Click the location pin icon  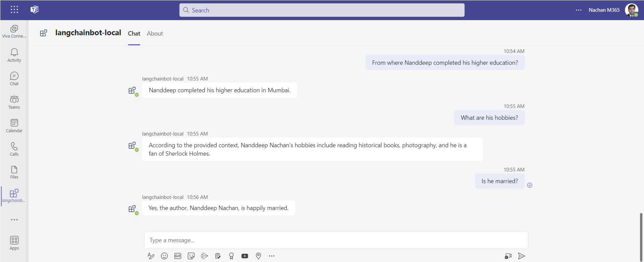pos(258,256)
